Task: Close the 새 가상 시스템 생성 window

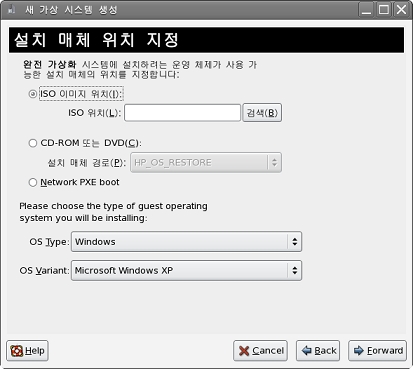Action: coord(401,10)
